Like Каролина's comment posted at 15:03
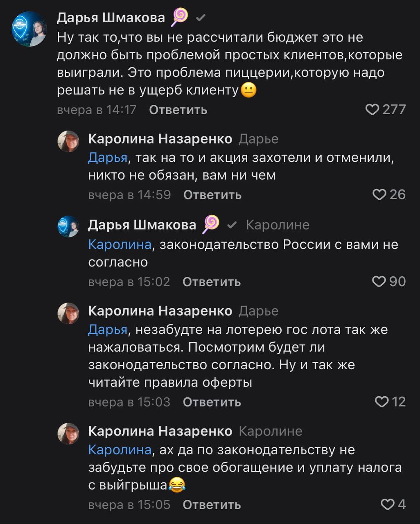 (382, 402)
